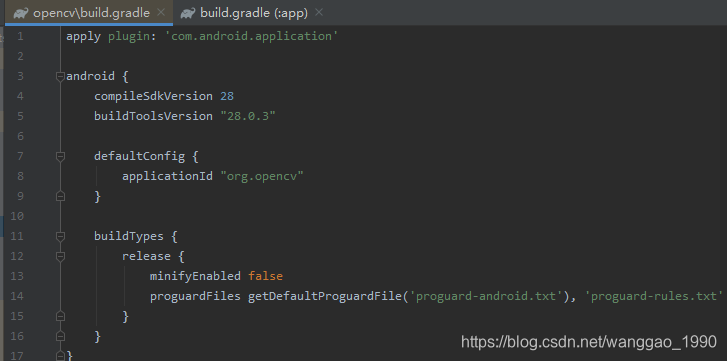Click the proguardFiles keyword

click(x=195, y=296)
